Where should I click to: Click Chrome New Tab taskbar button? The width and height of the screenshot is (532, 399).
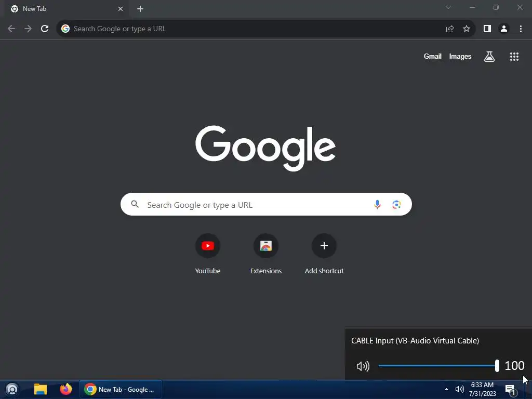pyautogui.click(x=121, y=390)
